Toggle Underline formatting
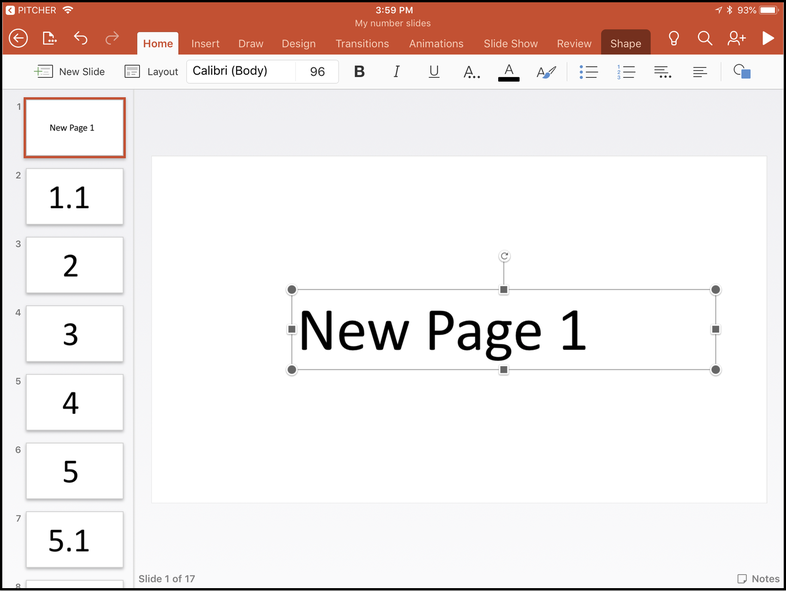 (x=433, y=72)
